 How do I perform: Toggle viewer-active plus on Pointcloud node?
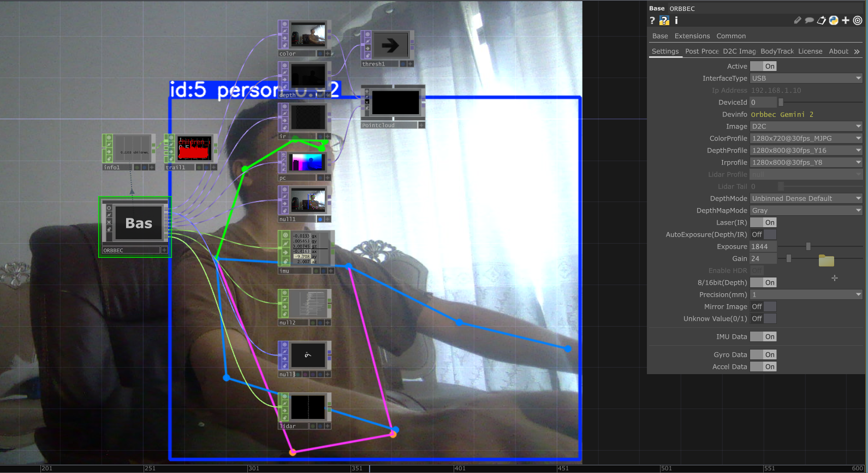[421, 125]
